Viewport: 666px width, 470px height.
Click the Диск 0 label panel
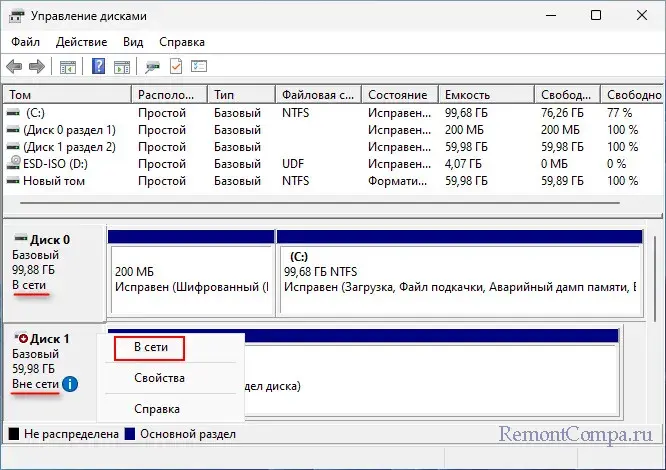click(x=54, y=262)
